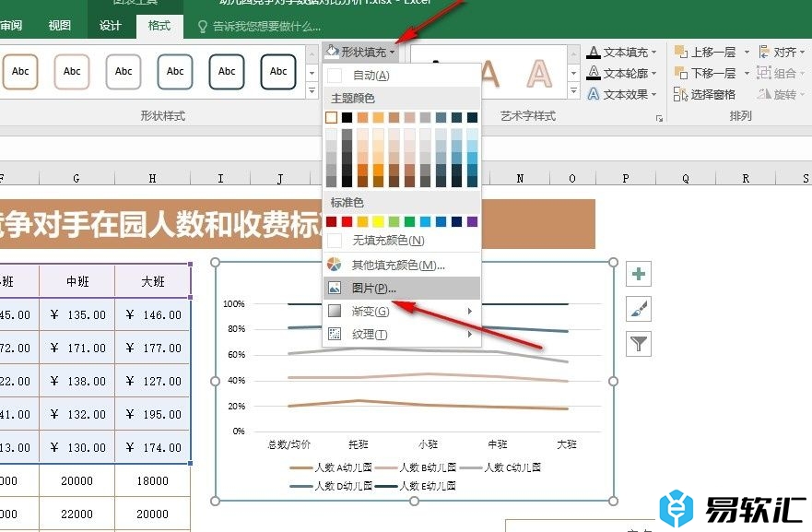Image resolution: width=812 pixels, height=532 pixels.
Task: Click the Chart Elements plus button
Action: pyautogui.click(x=639, y=274)
